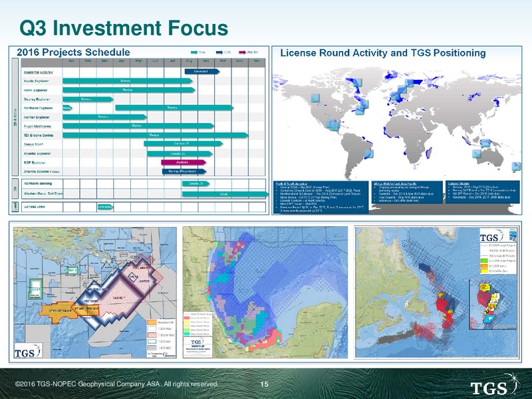This screenshot has width=532, height=399.
Task: Click the vertical '3D' section label
Action: (x=15, y=189)
